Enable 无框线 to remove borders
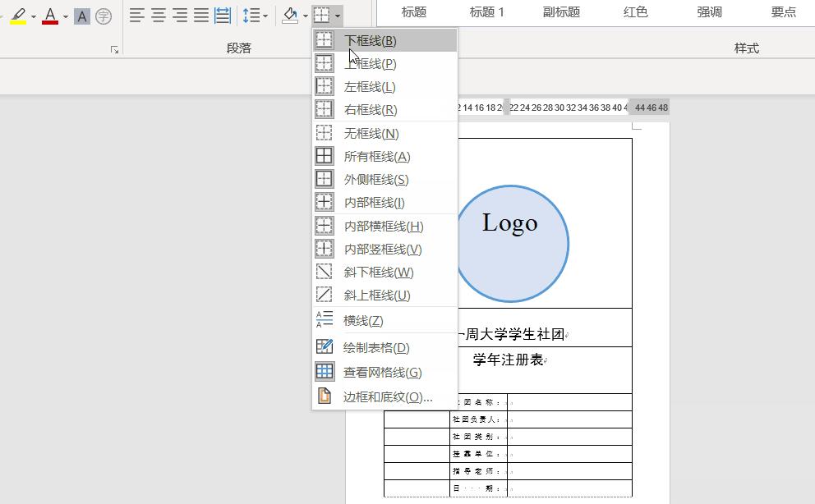The width and height of the screenshot is (815, 504). click(x=370, y=132)
